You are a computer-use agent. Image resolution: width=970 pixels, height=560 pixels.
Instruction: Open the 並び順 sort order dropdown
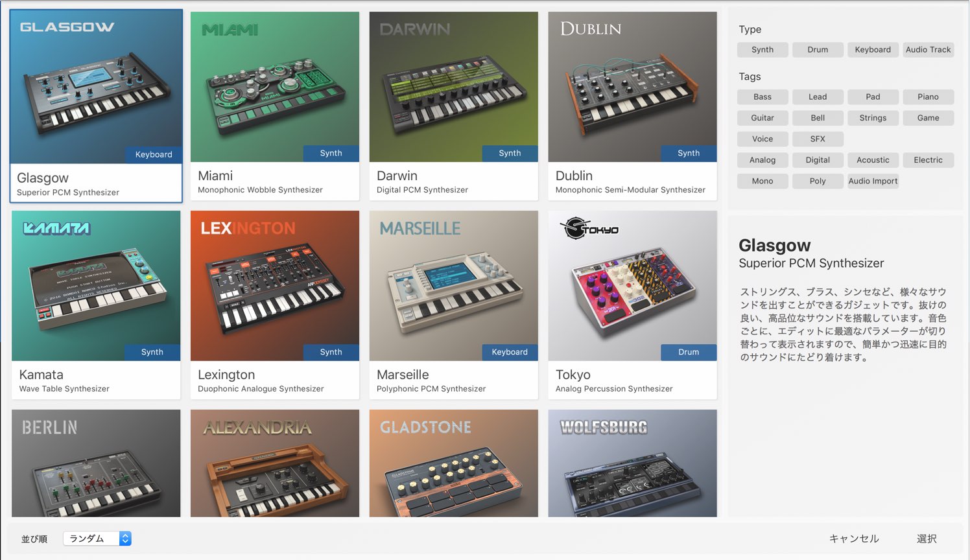pos(97,539)
